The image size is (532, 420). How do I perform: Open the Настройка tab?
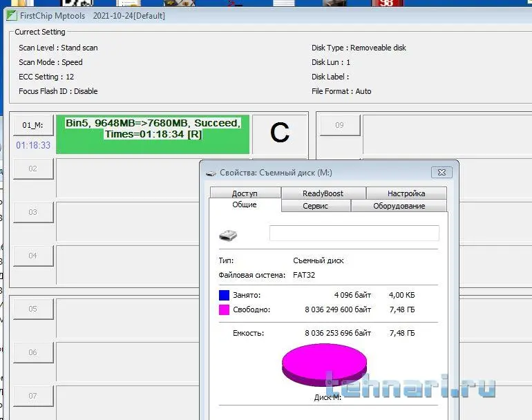[406, 193]
